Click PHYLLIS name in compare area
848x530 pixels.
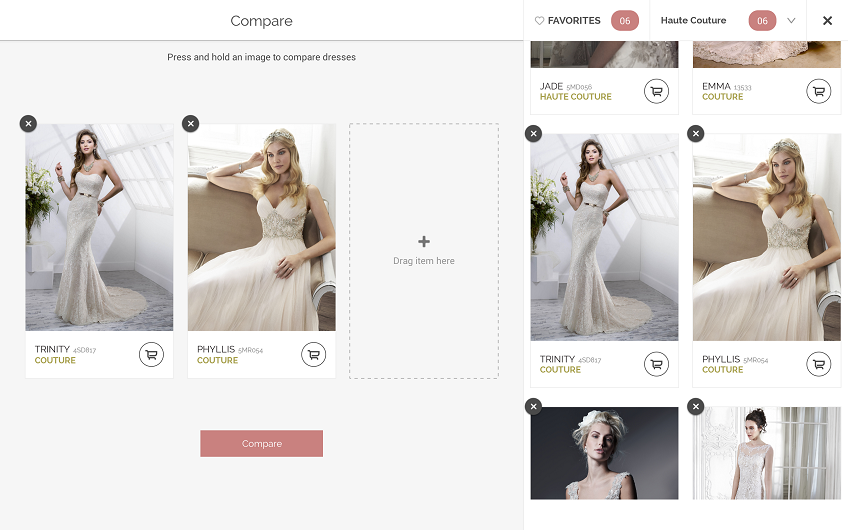pos(216,349)
